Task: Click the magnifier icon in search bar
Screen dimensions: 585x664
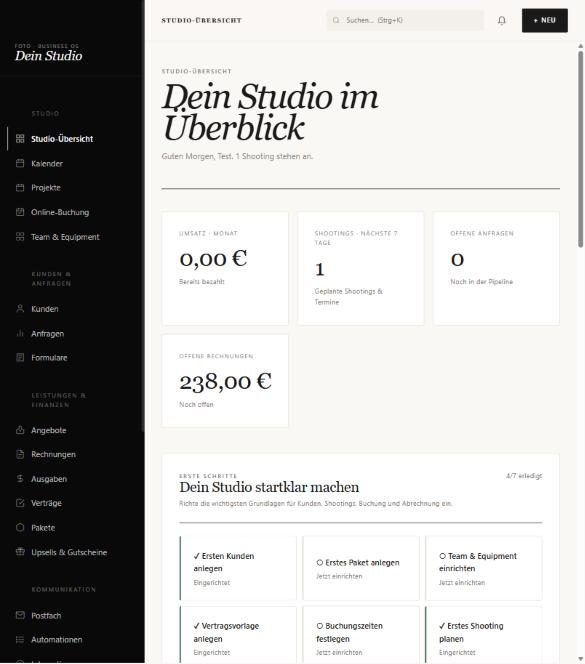Action: point(336,20)
